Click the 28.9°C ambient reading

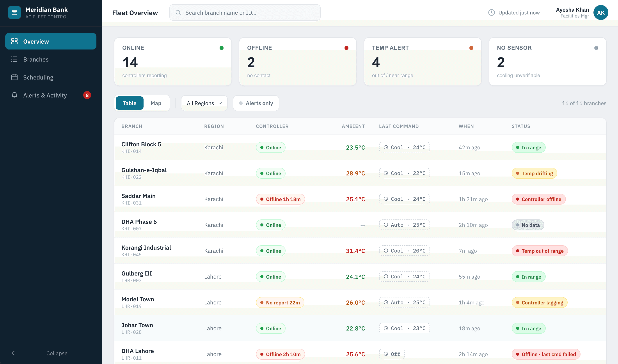click(x=355, y=173)
